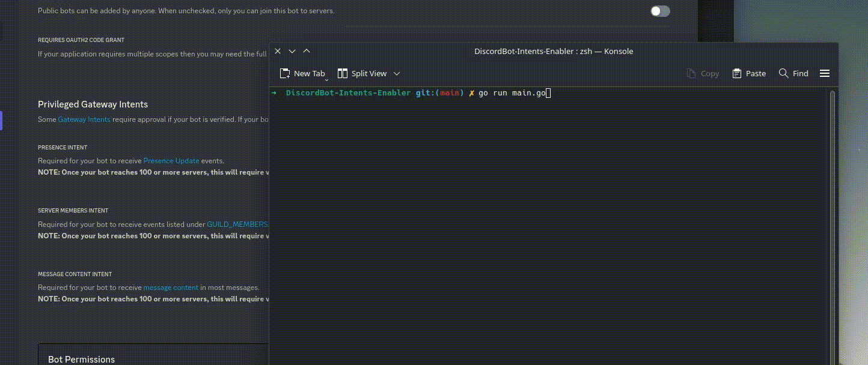Open the GUILD_MEMBERS link

tap(237, 225)
